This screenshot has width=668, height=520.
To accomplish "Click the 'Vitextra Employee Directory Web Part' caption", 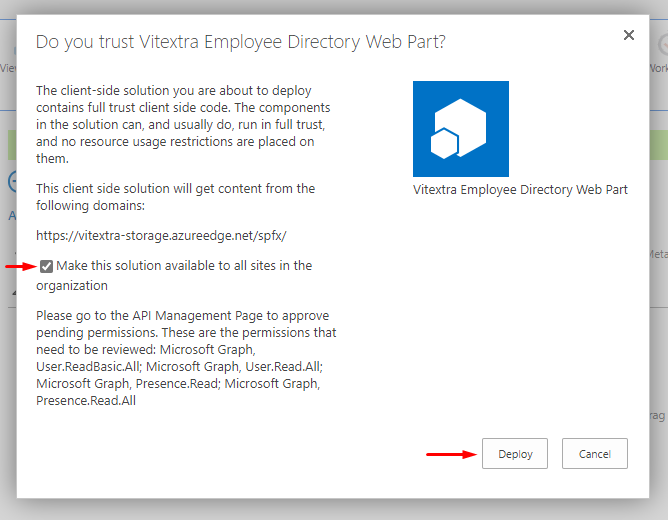I will 520,190.
